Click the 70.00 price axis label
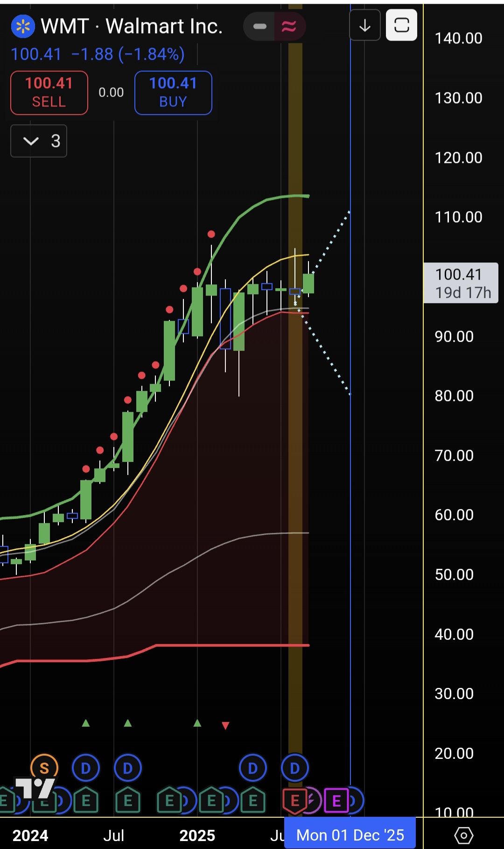The width and height of the screenshot is (504, 849). point(454,456)
